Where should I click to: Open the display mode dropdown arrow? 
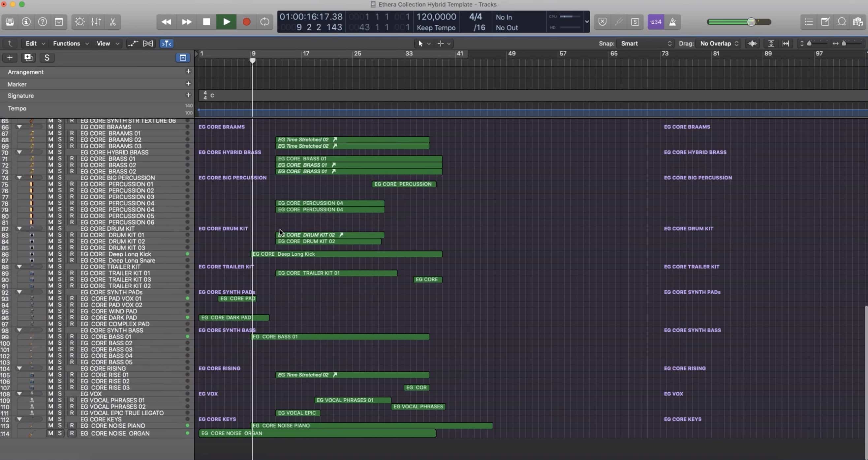point(587,22)
